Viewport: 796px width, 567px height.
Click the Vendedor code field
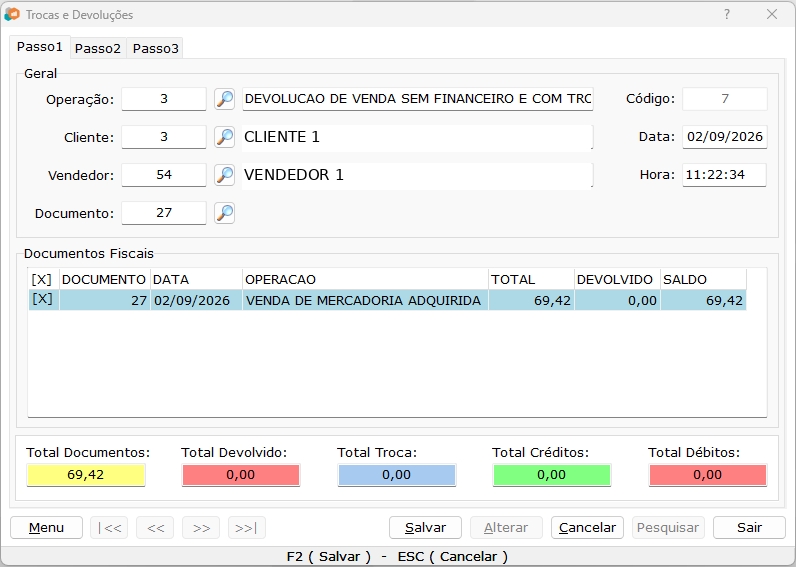coord(164,175)
